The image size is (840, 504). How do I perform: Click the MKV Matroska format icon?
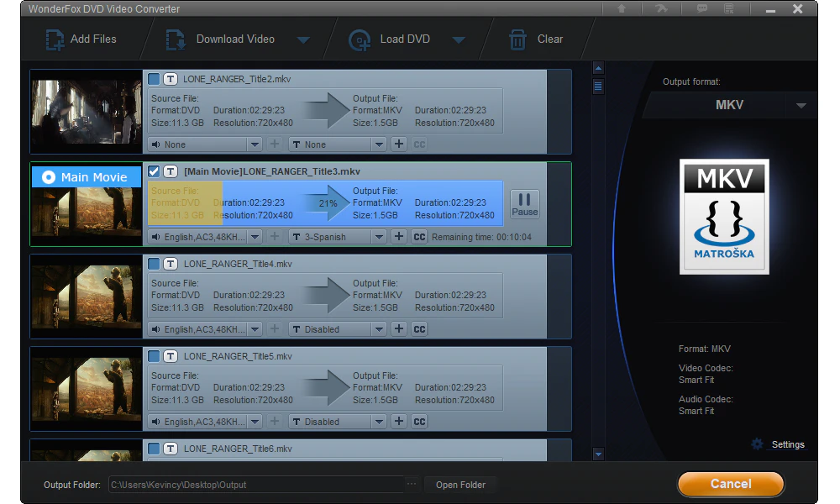[724, 217]
